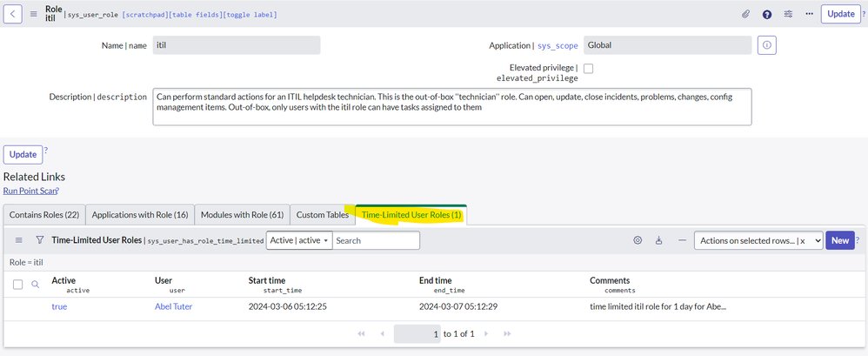Open list personalize gear icon
Viewport: 868px width, 356px height.
pos(638,240)
